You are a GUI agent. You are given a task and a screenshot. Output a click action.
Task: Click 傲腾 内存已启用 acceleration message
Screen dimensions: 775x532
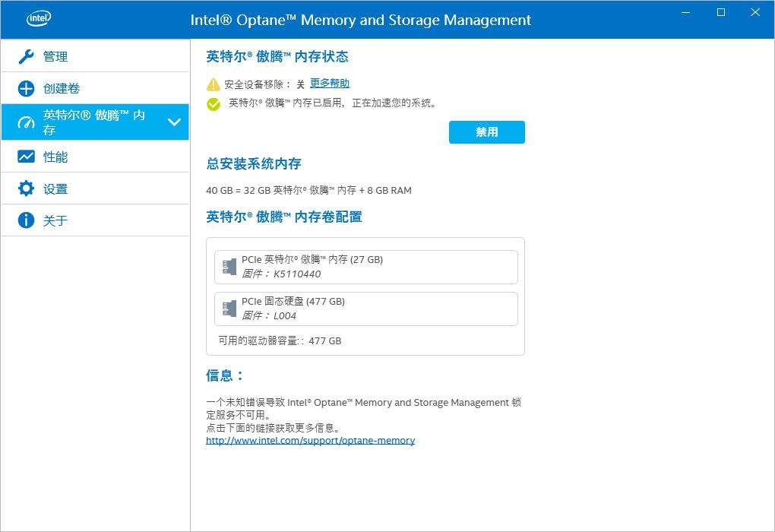click(x=332, y=103)
